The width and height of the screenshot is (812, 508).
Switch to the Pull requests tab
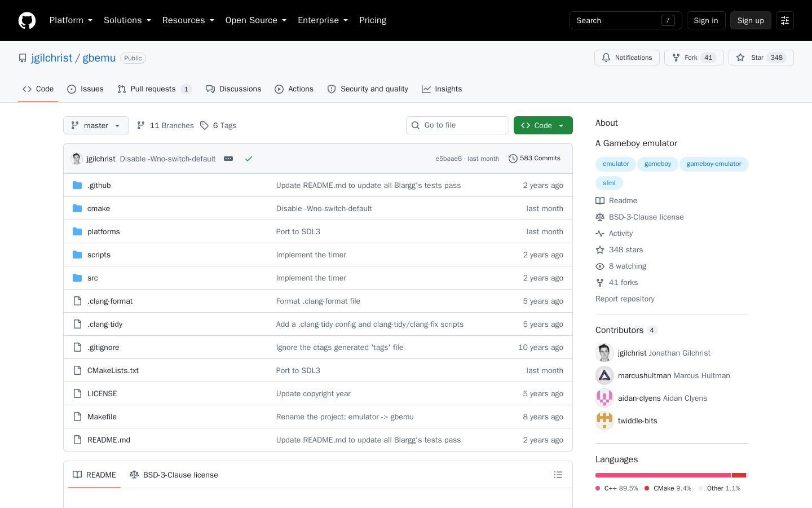pos(155,89)
